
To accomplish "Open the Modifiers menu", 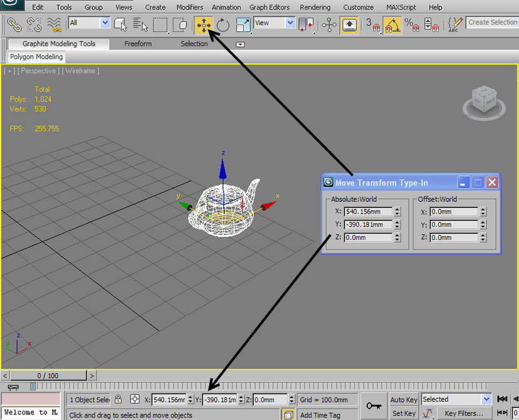I will [x=190, y=7].
